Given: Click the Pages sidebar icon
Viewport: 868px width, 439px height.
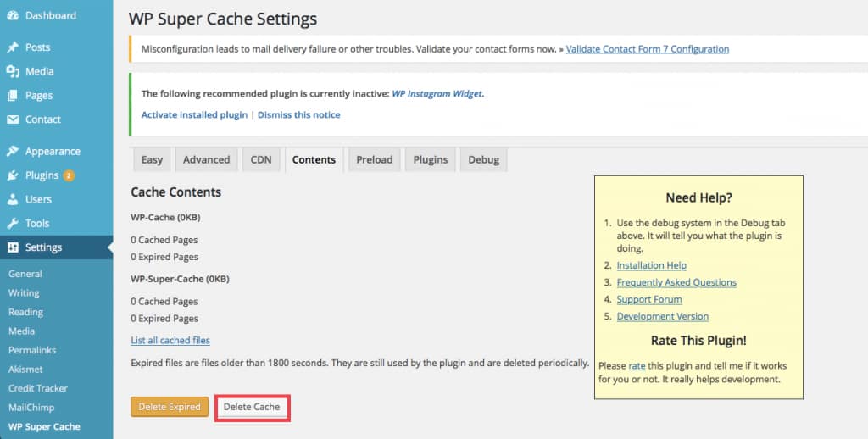Looking at the screenshot, I should click(x=13, y=95).
